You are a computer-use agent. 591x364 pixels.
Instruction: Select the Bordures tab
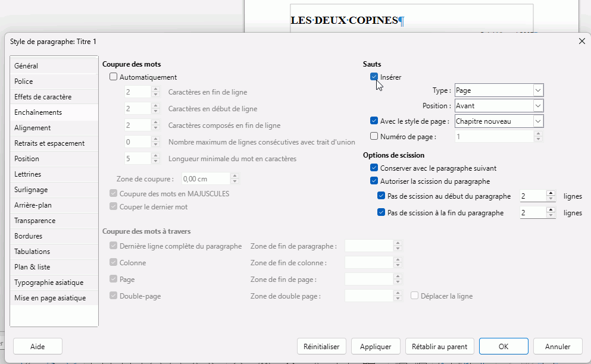tap(28, 236)
